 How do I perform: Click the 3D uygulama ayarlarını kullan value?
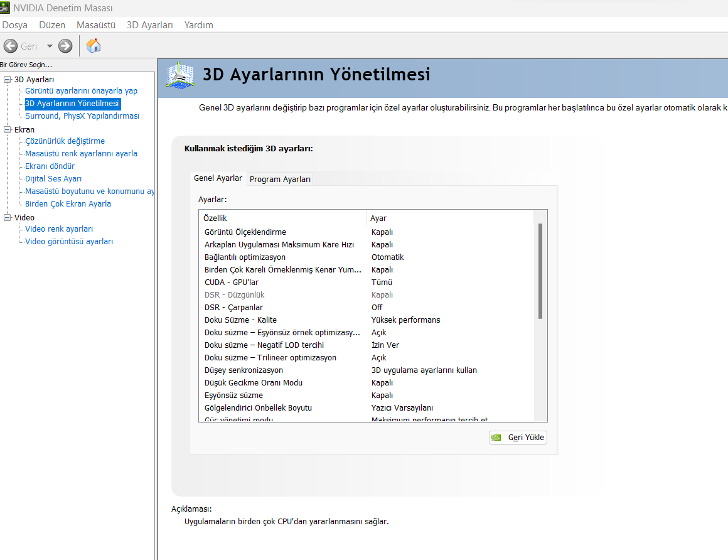click(424, 370)
